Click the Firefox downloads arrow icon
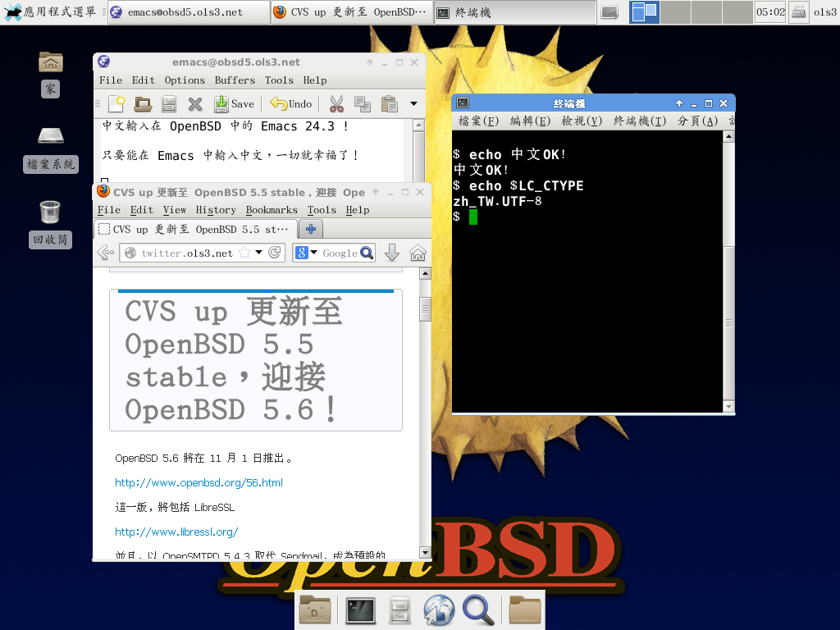 point(392,253)
